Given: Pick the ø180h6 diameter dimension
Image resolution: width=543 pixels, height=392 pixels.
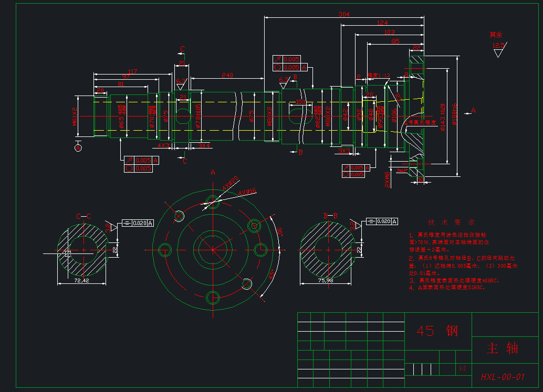Looking at the screenshot, I should (454, 114).
